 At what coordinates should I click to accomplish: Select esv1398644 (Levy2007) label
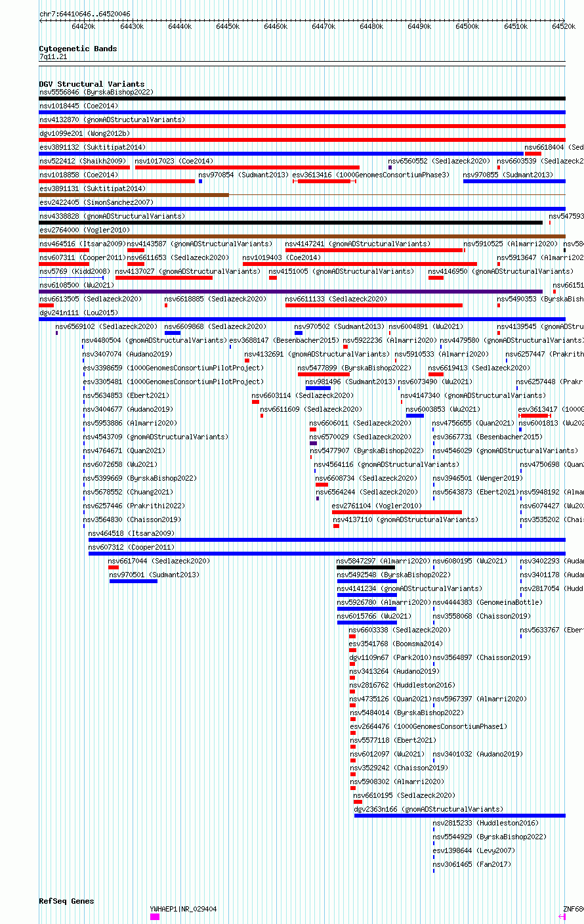click(x=474, y=850)
